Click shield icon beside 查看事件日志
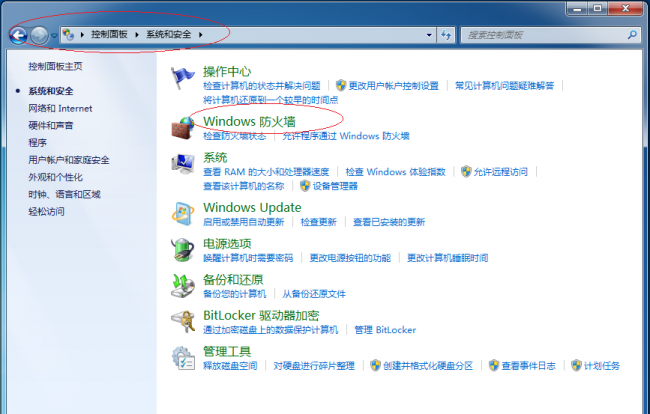 [494, 365]
